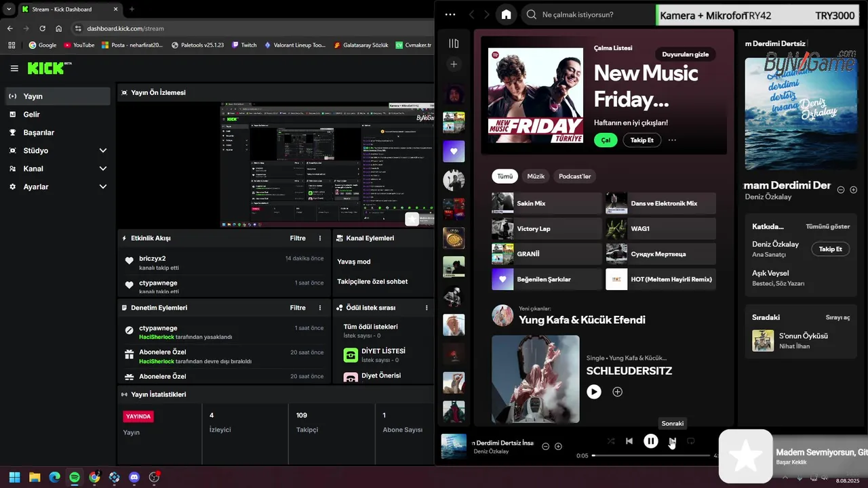The image size is (868, 488).
Task: Click Sırayı aç link
Action: click(837, 317)
